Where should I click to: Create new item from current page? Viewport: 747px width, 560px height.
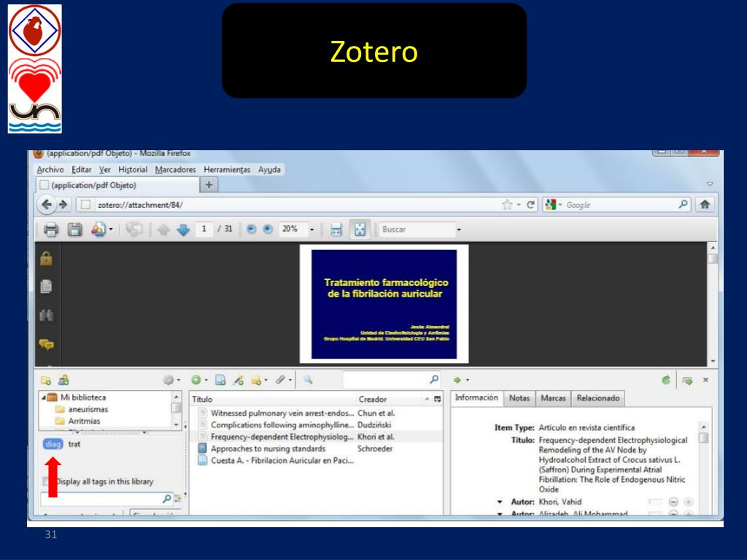(x=220, y=380)
